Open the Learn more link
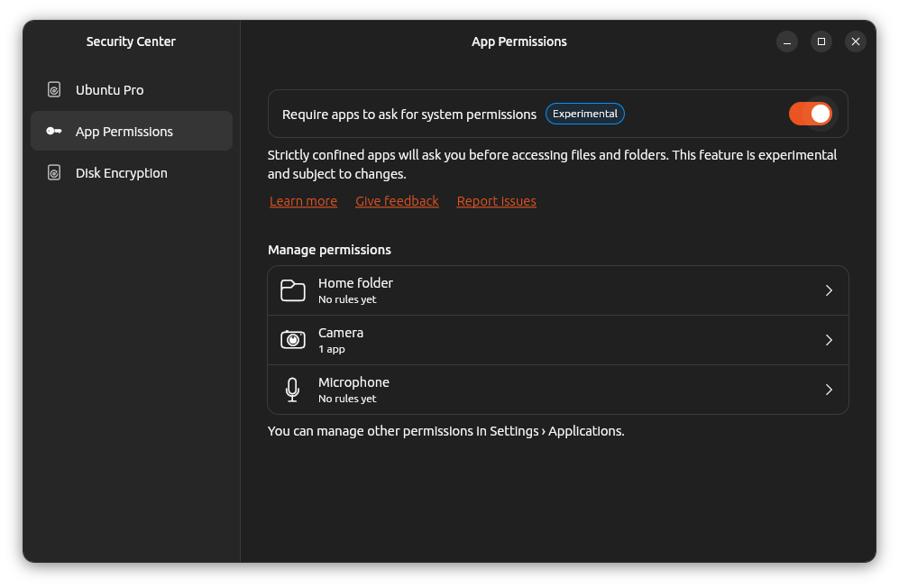 [303, 201]
